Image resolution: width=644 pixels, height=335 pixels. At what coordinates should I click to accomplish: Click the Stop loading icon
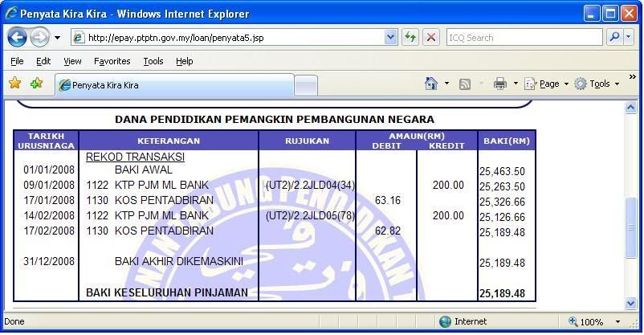[431, 37]
